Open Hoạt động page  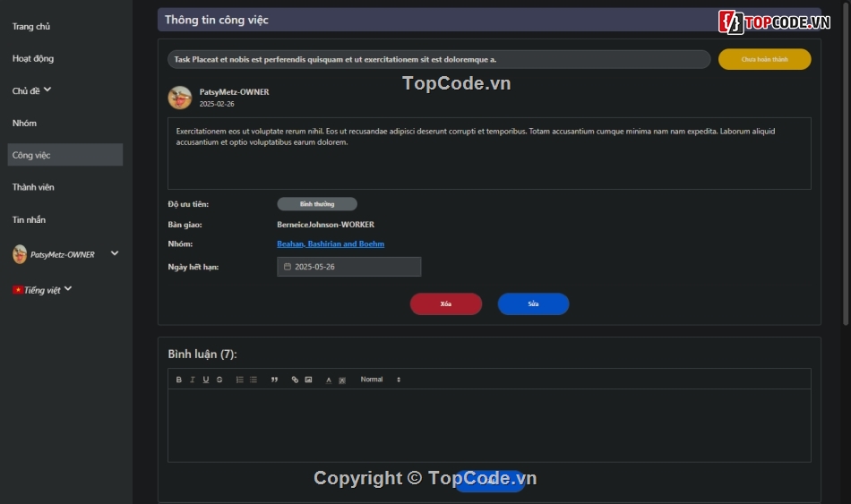coord(33,58)
